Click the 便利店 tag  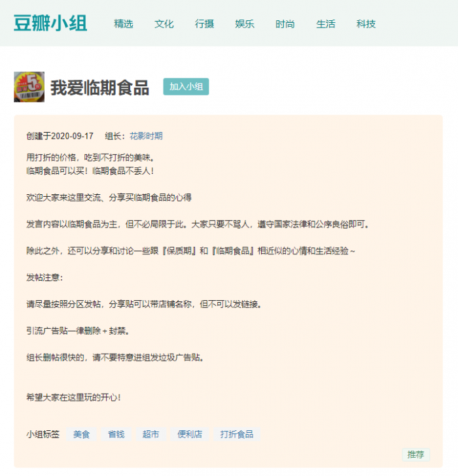[x=190, y=434]
